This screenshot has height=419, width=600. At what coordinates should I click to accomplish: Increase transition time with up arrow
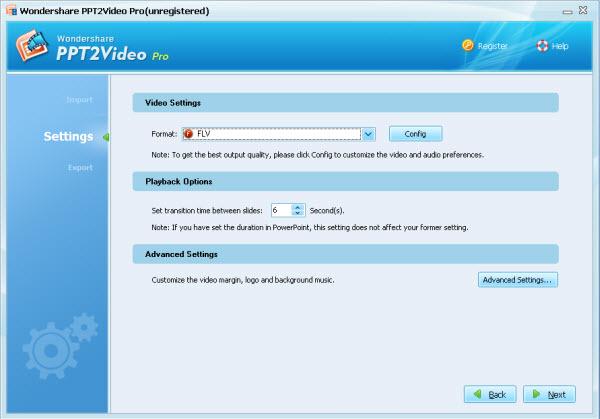[x=298, y=207]
